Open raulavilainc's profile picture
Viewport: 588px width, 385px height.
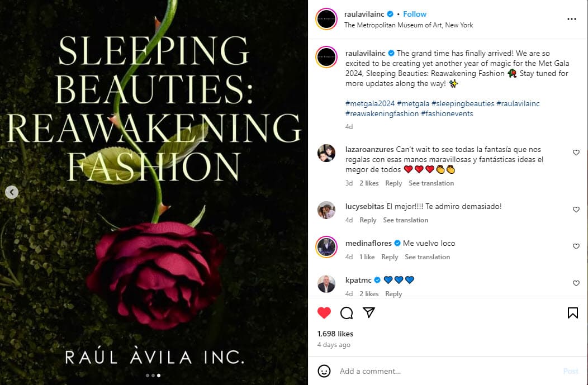coord(326,18)
